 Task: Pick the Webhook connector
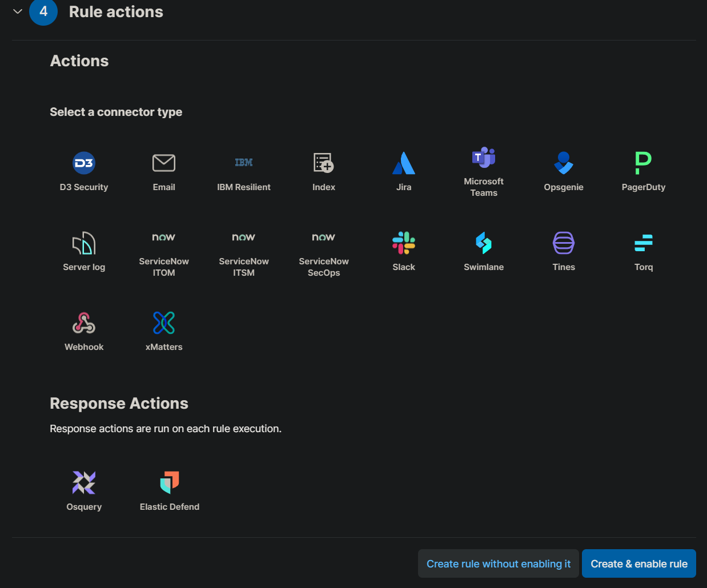pyautogui.click(x=84, y=331)
